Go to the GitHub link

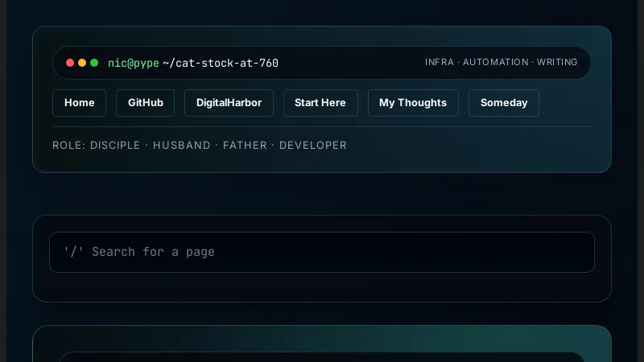click(145, 103)
